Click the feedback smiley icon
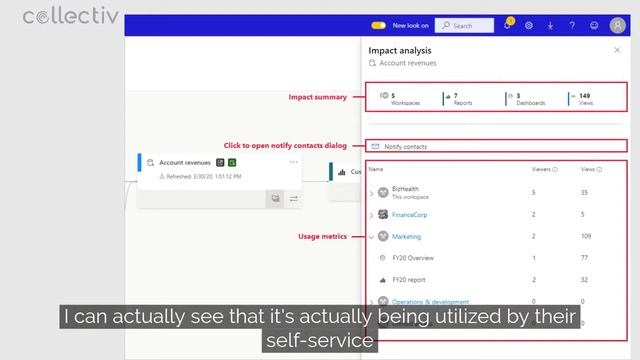640x360 pixels. [594, 25]
